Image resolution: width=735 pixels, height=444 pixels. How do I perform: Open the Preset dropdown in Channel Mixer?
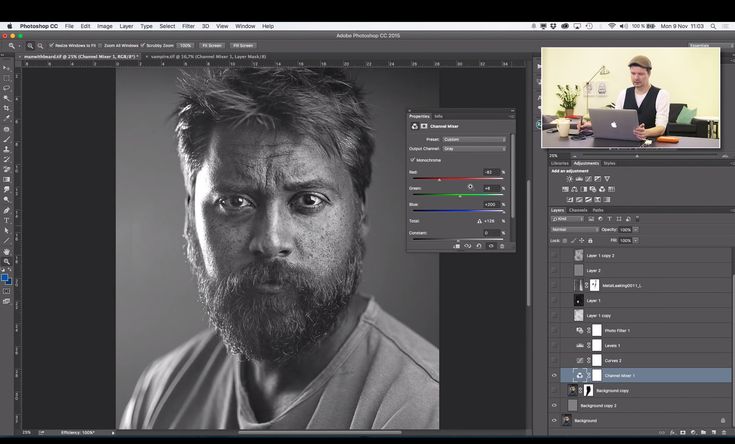[x=475, y=139]
